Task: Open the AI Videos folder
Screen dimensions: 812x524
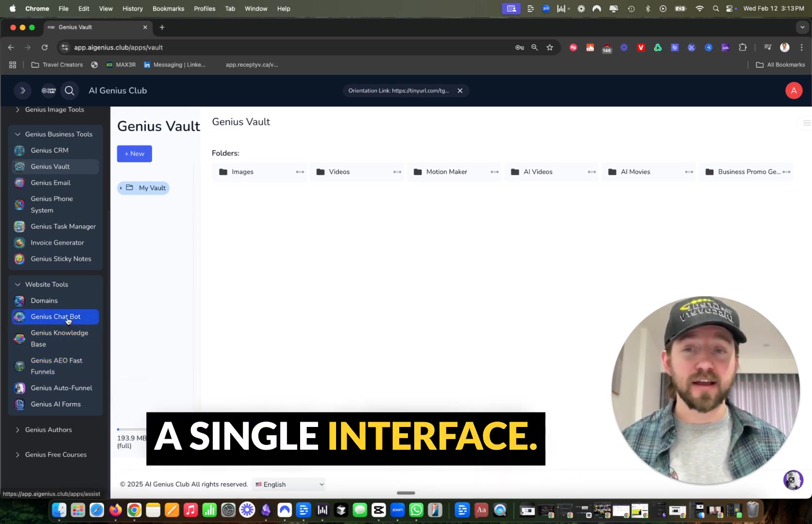Action: click(551, 172)
